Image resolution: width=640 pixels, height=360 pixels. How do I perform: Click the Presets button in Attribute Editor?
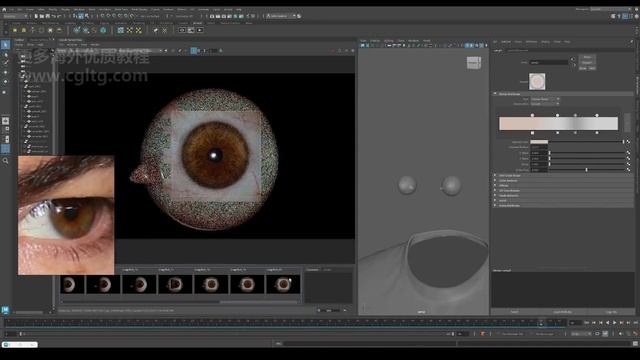[x=587, y=62]
